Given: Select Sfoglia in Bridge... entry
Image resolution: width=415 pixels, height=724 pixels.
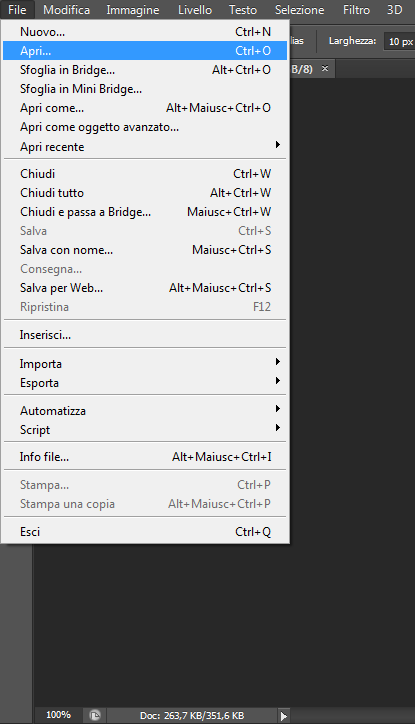Looking at the screenshot, I should point(145,70).
